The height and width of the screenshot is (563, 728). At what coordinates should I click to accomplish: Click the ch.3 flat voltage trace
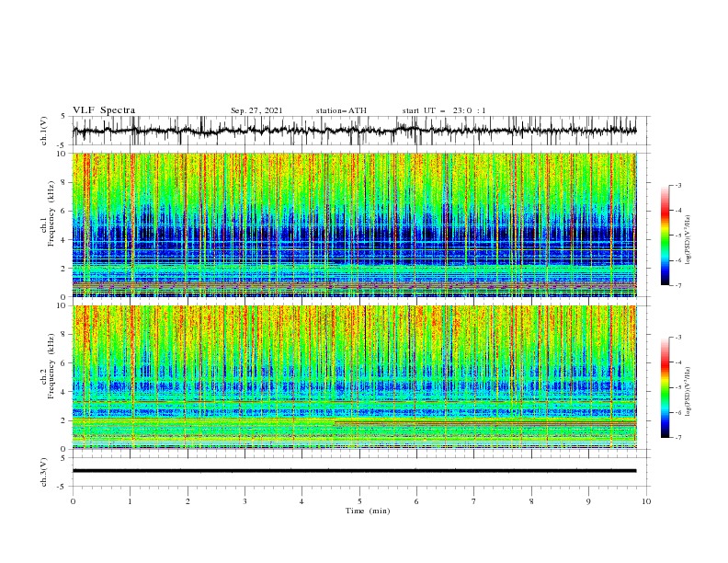click(354, 471)
